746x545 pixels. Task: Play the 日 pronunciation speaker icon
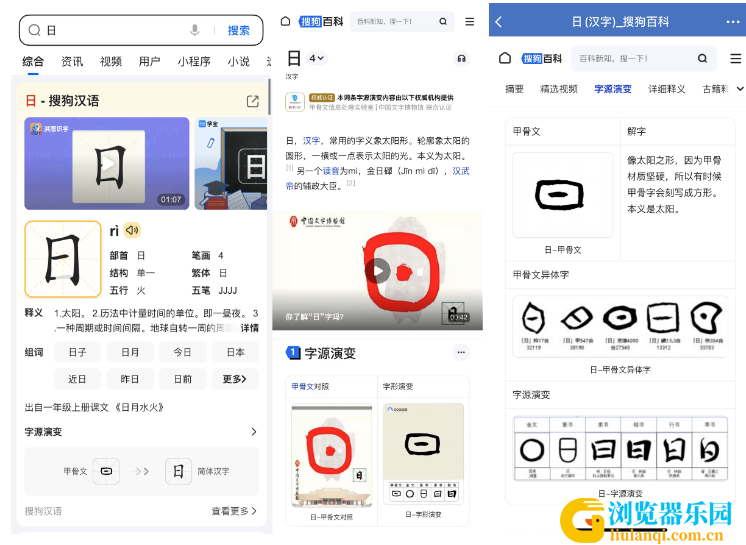coord(132,230)
